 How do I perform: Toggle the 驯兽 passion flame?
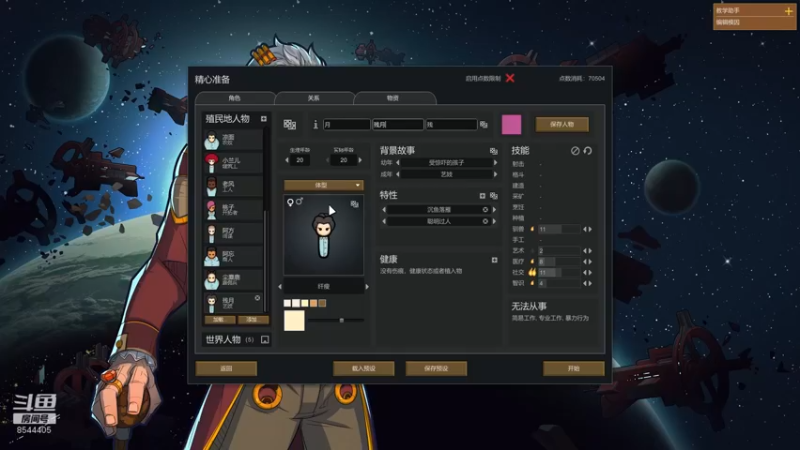pos(532,229)
